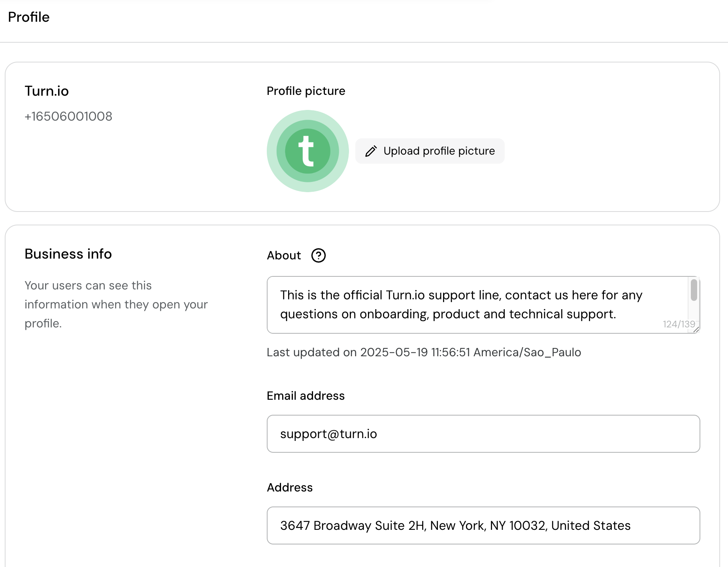The width and height of the screenshot is (728, 567).
Task: Click the About label text
Action: click(x=284, y=255)
